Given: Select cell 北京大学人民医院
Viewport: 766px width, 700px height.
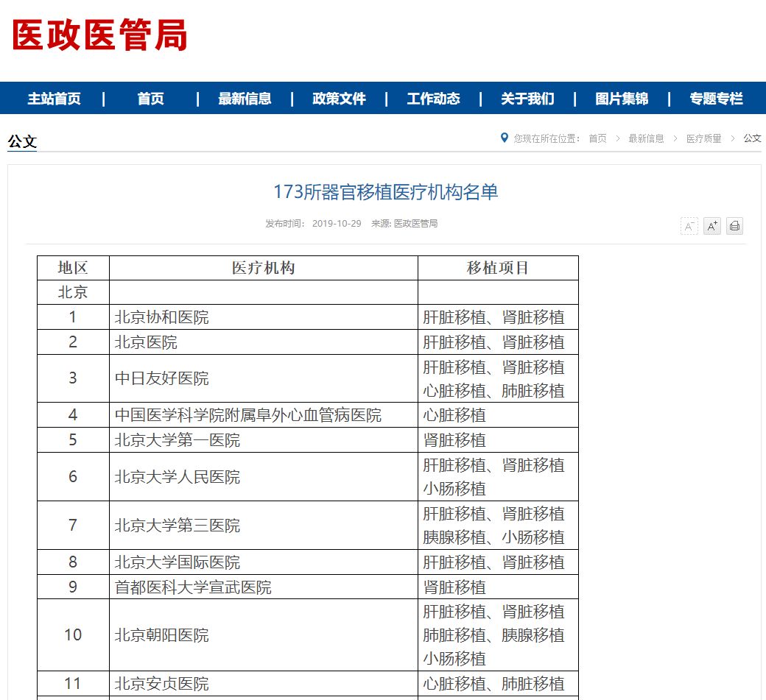Looking at the screenshot, I should click(x=264, y=476).
